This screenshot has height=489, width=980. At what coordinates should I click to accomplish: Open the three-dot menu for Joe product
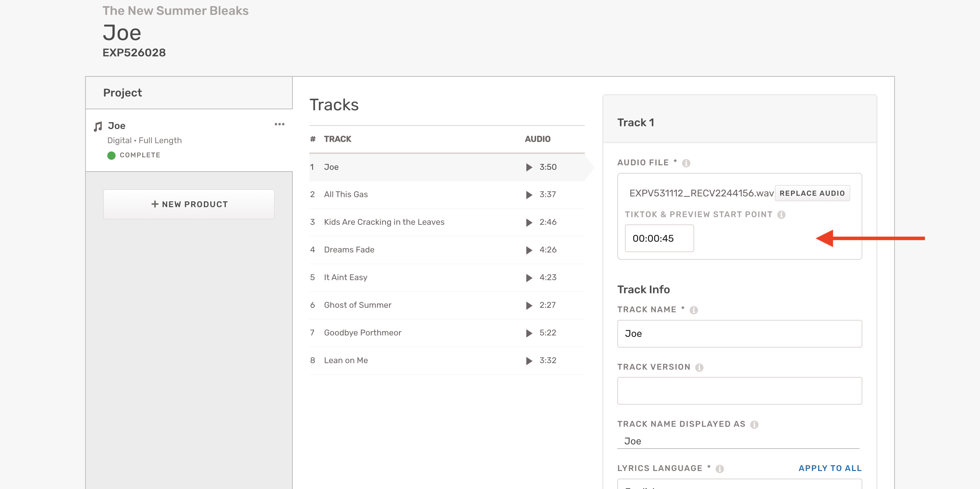pyautogui.click(x=279, y=124)
